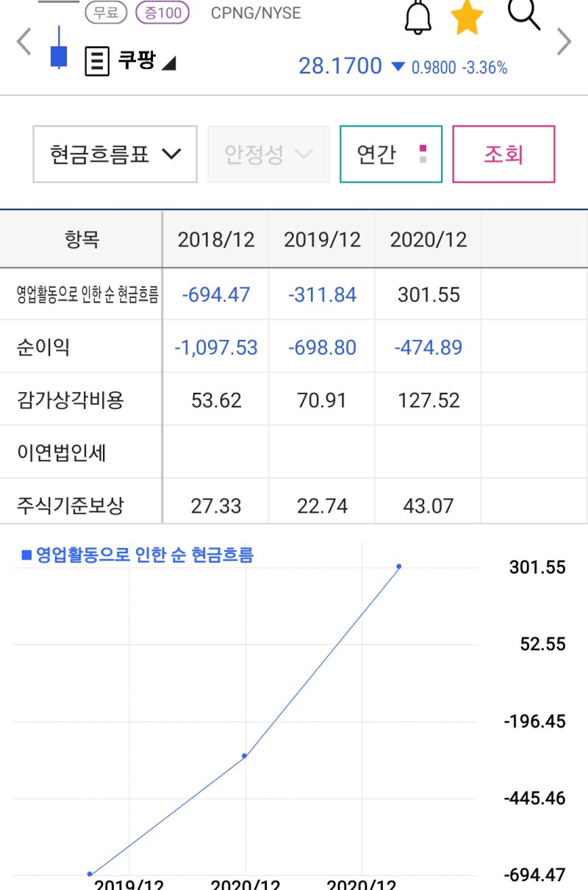Click the -474.89 net income cell
Image resolution: width=588 pixels, height=890 pixels.
[429, 347]
